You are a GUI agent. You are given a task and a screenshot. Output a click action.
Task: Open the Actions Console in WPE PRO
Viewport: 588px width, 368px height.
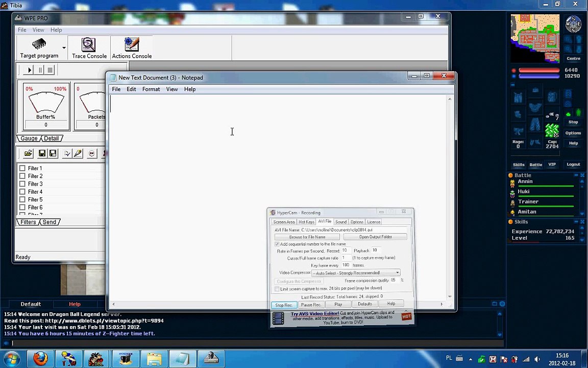[x=132, y=48]
